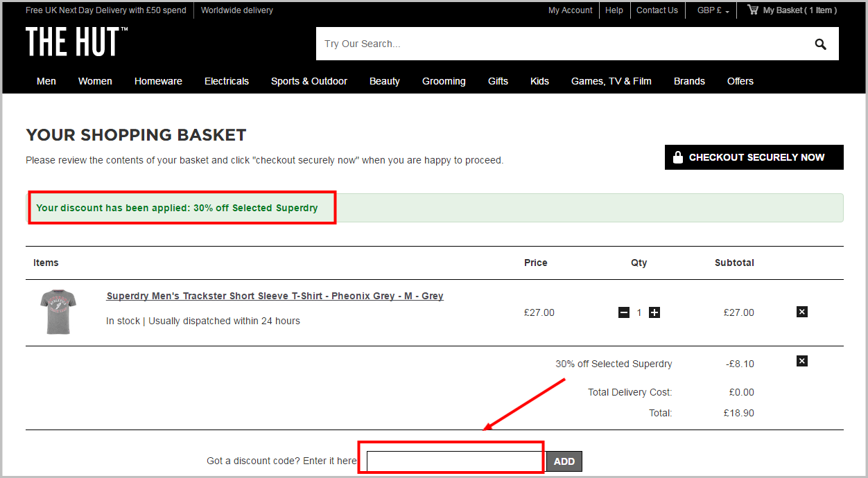The height and width of the screenshot is (478, 868).
Task: Open the GBP £ currency dropdown
Action: click(713, 10)
